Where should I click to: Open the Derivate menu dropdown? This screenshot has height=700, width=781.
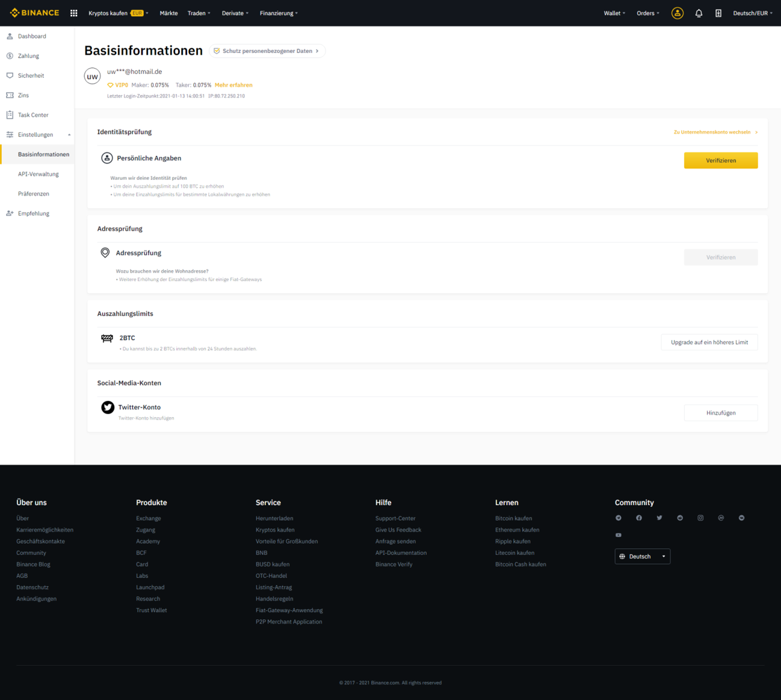pyautogui.click(x=234, y=13)
